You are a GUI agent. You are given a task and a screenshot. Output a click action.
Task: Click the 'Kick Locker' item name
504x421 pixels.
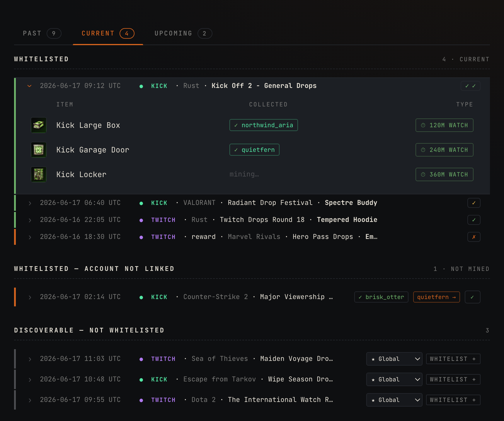81,174
